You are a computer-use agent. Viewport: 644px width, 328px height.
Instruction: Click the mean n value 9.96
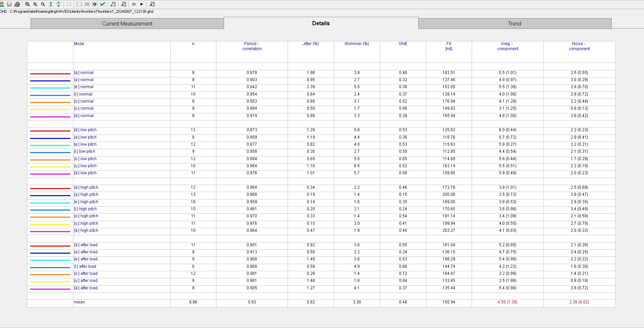193,302
